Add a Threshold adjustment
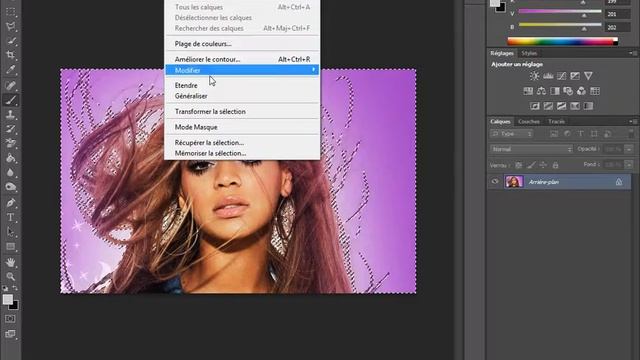Screen dimensions: 640x360 tap(562, 106)
